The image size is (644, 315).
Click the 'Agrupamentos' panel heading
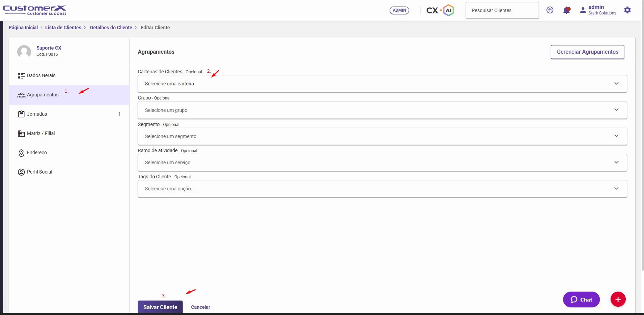coord(156,52)
